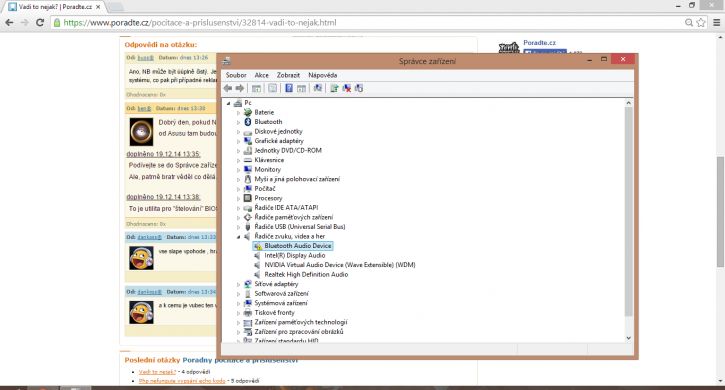Image resolution: width=725 pixels, height=390 pixels.
Task: Bookmark this page with the star icon
Action: point(701,22)
